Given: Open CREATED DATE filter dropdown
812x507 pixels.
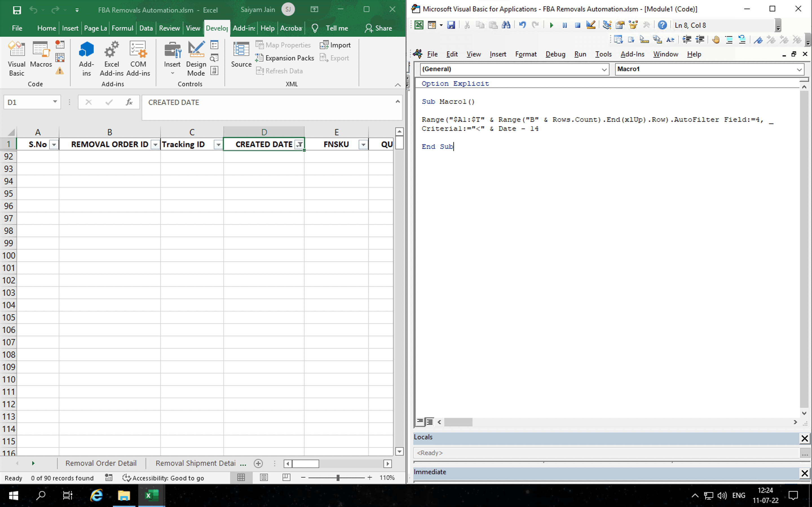Looking at the screenshot, I should [x=299, y=144].
